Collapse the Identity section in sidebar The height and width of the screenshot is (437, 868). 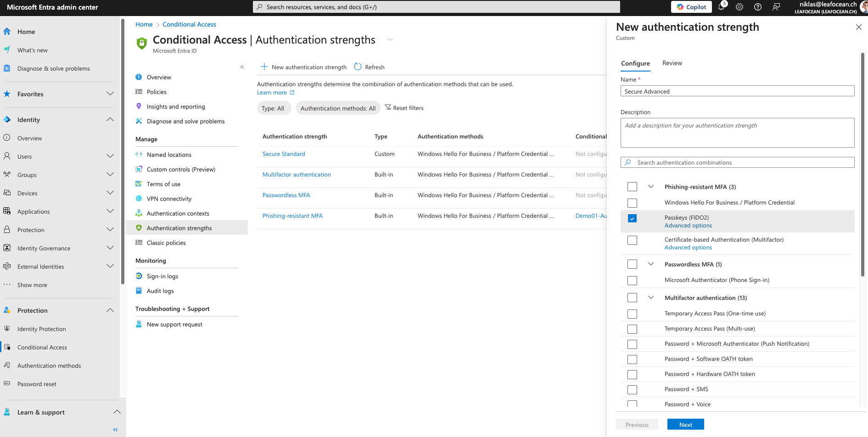tap(110, 119)
